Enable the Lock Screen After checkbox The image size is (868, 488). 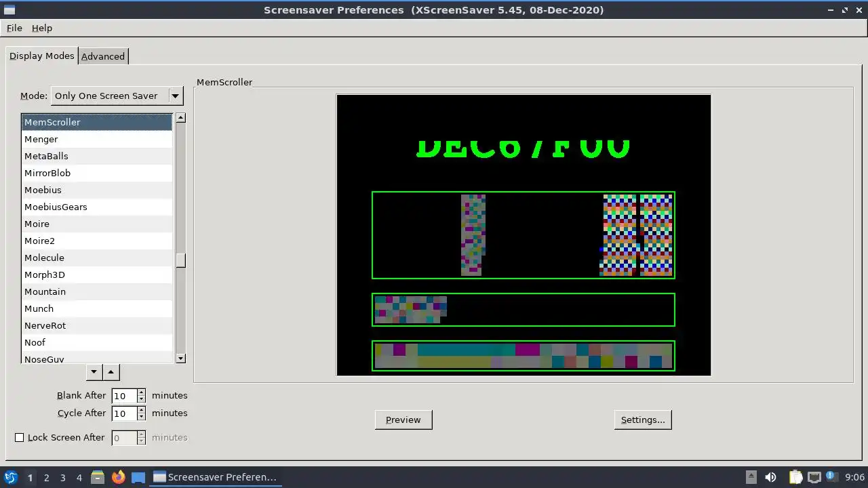pyautogui.click(x=19, y=438)
